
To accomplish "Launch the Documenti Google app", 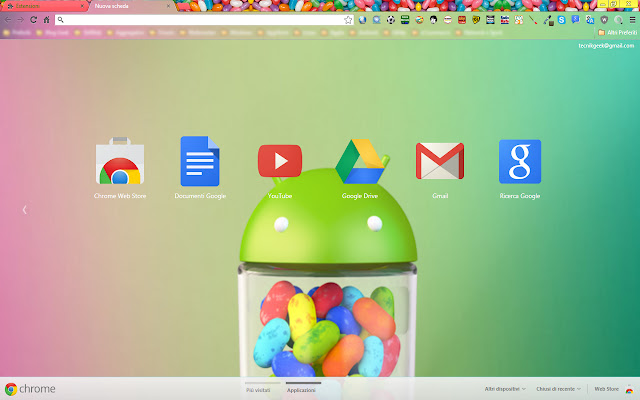I will coord(200,161).
